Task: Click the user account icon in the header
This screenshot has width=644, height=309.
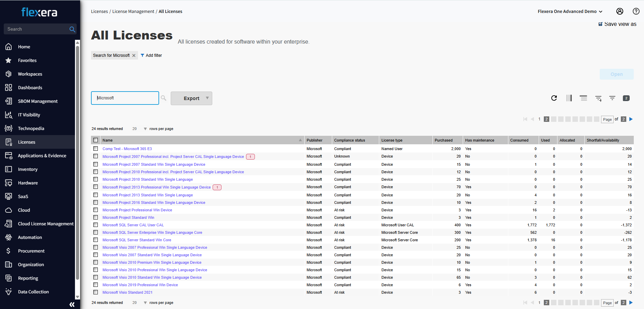Action: point(620,11)
